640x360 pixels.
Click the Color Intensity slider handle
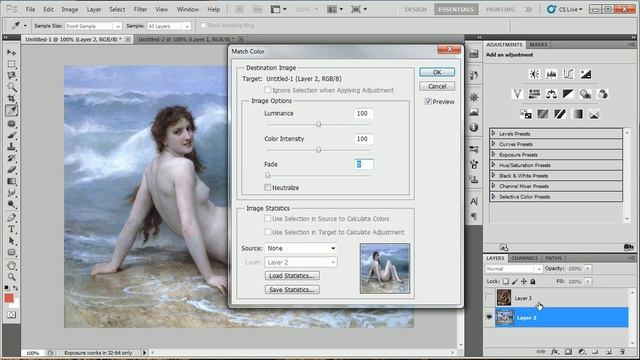[x=318, y=150]
